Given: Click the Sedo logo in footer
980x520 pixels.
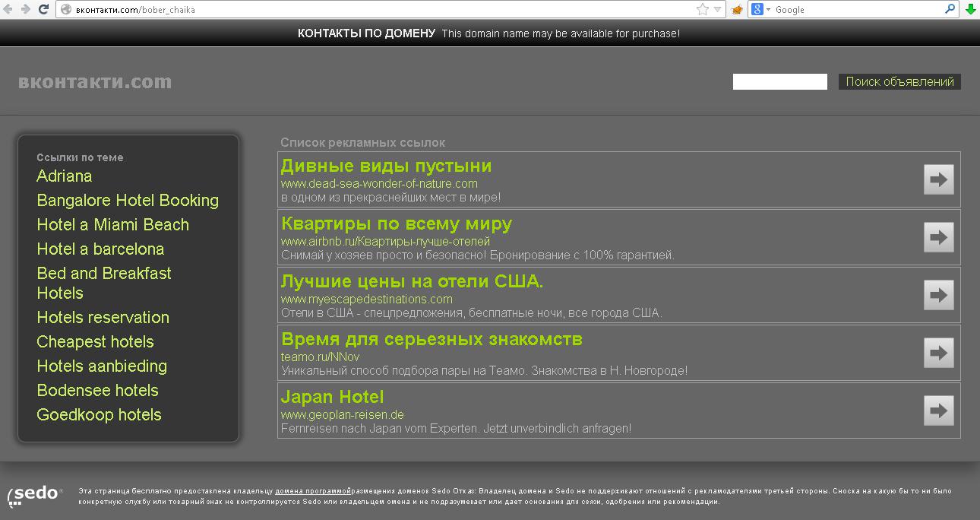Looking at the screenshot, I should (34, 496).
